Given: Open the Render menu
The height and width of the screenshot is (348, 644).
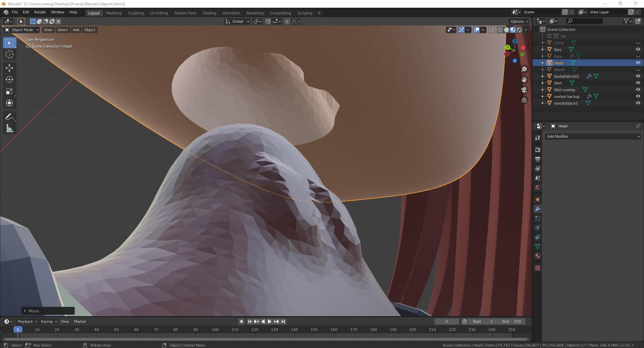Looking at the screenshot, I should (x=40, y=12).
